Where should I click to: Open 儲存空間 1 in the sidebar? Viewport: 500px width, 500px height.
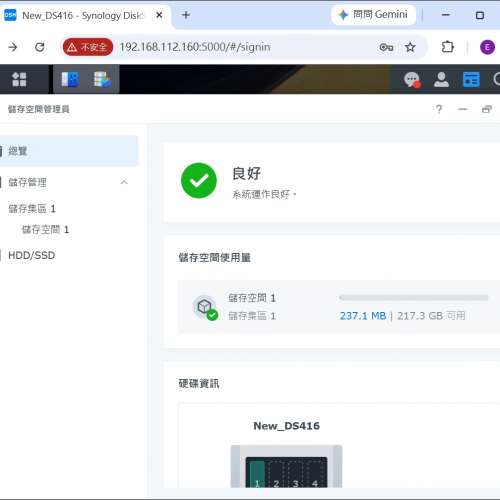click(x=45, y=229)
